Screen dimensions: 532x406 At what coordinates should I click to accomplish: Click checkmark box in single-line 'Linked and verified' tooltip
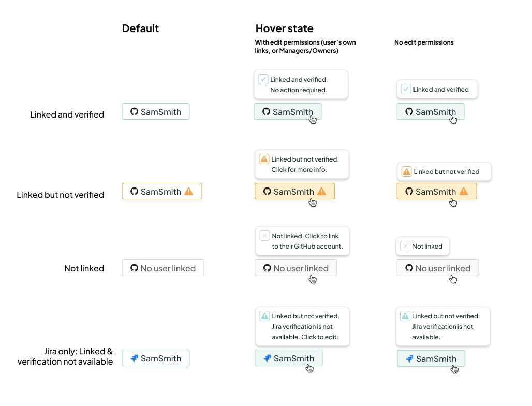coord(406,89)
